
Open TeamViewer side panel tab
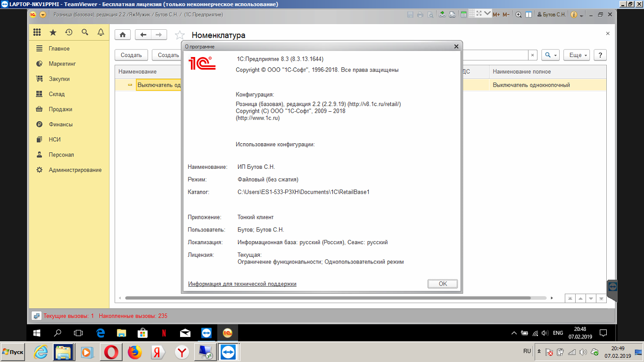[612, 290]
